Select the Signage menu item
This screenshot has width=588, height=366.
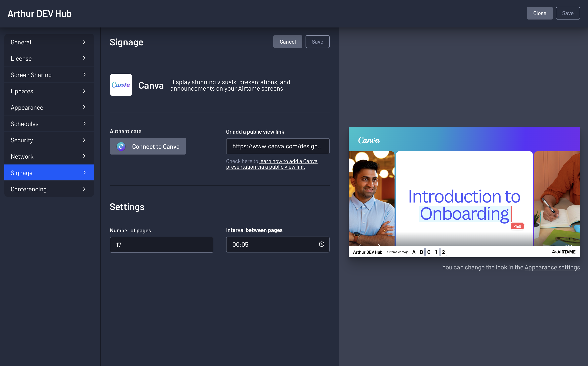tap(49, 173)
